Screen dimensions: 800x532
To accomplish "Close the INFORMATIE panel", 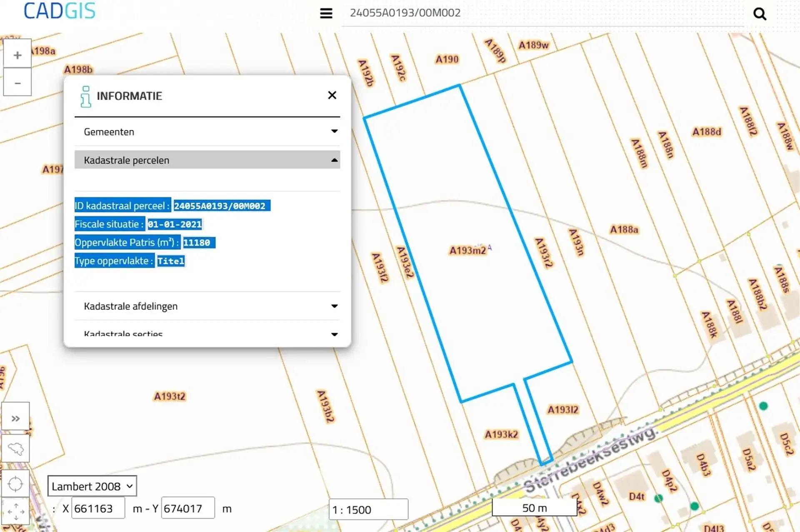I will point(332,95).
